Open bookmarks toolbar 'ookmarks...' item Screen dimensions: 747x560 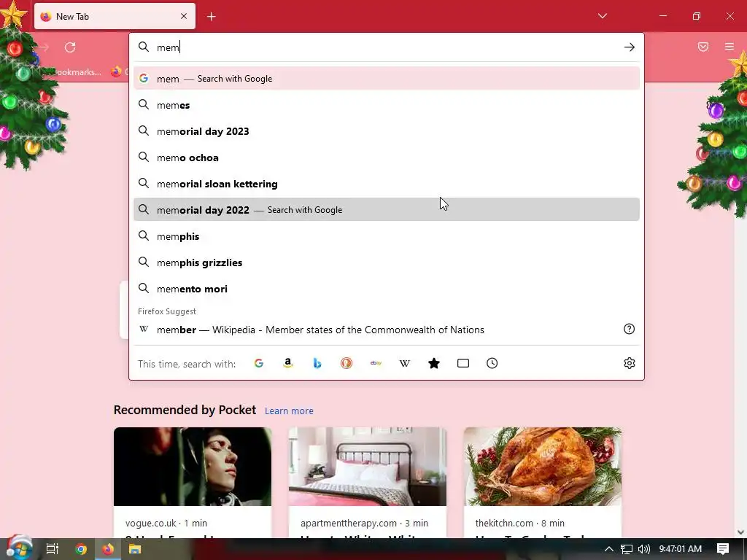tap(78, 72)
